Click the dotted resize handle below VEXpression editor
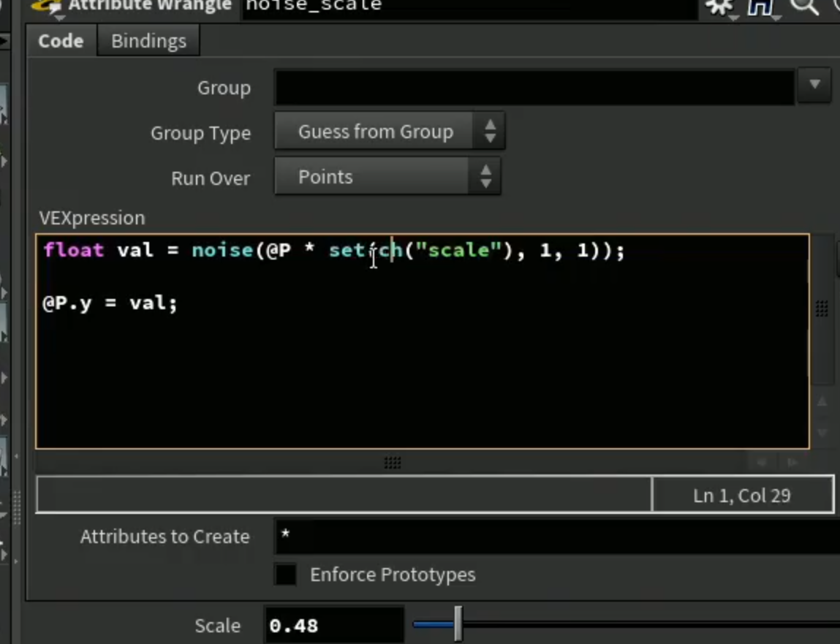 [x=392, y=463]
